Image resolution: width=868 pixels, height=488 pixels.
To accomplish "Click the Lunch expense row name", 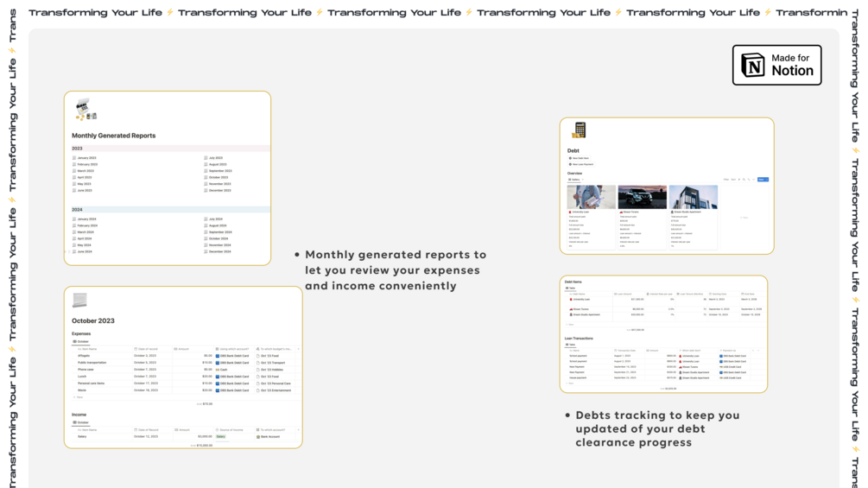I will coord(82,377).
